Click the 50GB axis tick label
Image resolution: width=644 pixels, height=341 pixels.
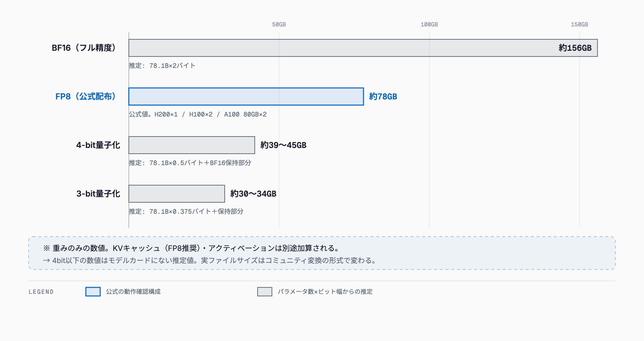click(x=279, y=25)
